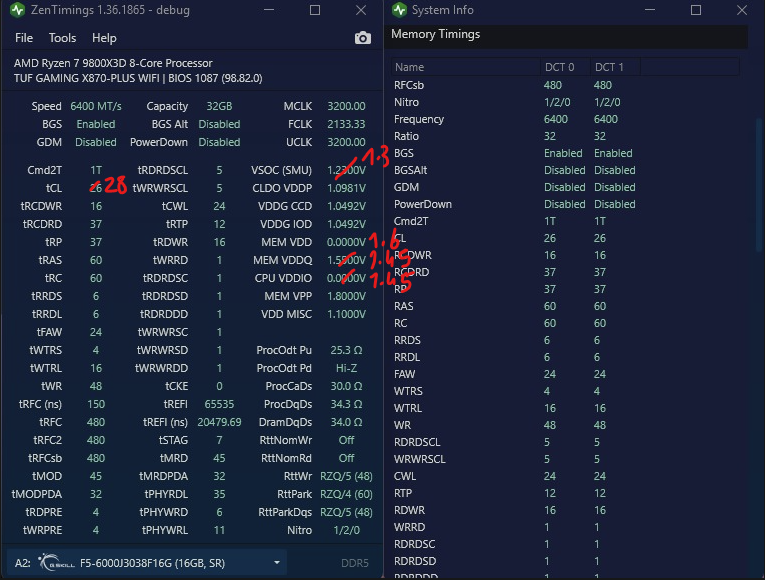Click the System Info vertical scrollbar
This screenshot has height=580, width=765.
click(x=759, y=185)
